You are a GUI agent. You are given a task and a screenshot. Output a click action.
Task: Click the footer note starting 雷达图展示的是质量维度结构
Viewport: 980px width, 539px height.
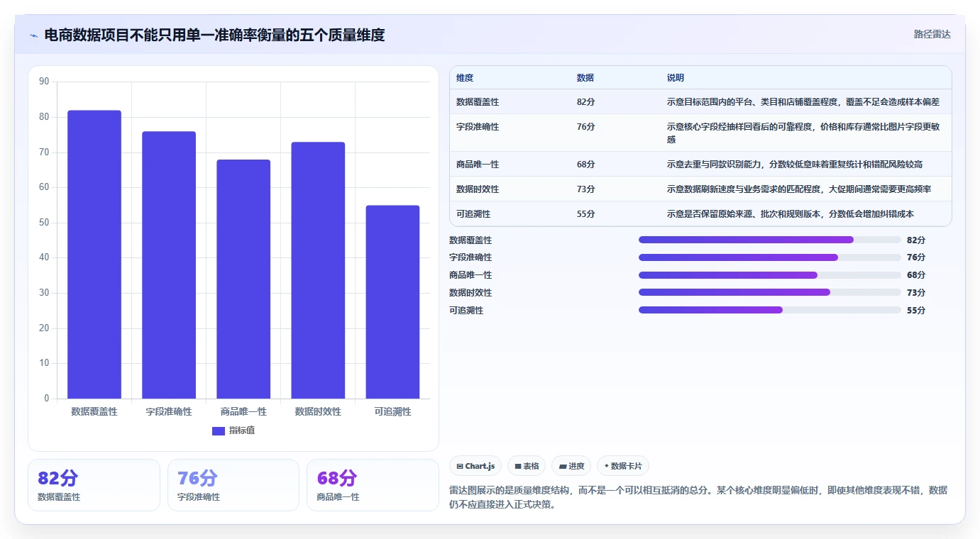(698, 498)
